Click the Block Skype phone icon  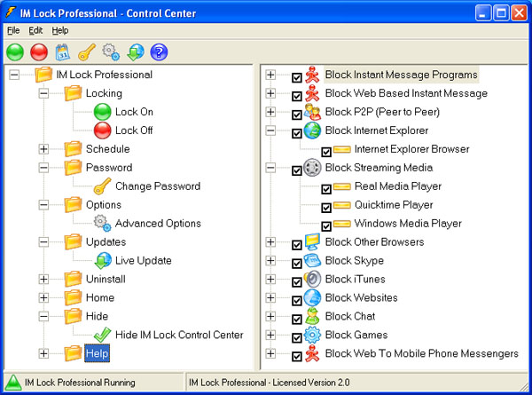312,260
